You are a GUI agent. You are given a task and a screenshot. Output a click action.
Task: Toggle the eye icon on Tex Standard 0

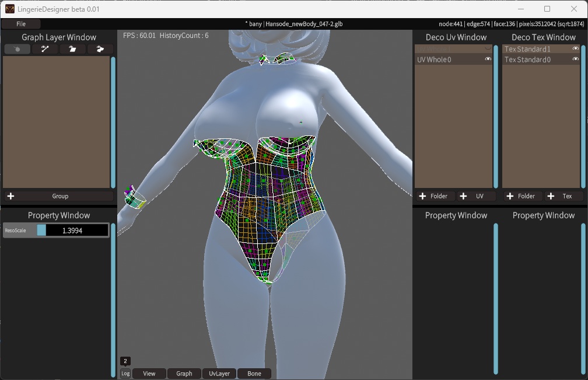click(x=577, y=59)
